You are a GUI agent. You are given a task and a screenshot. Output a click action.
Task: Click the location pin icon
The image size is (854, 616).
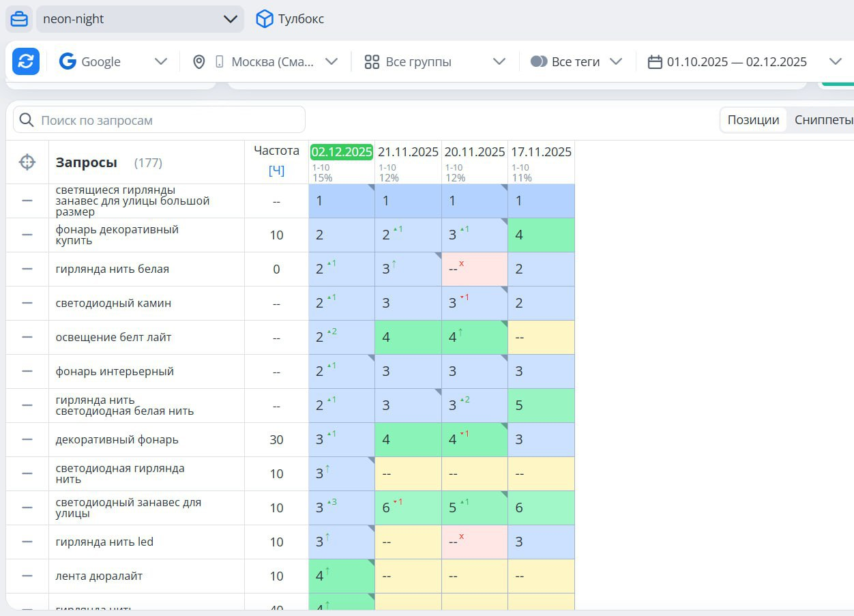coord(198,62)
